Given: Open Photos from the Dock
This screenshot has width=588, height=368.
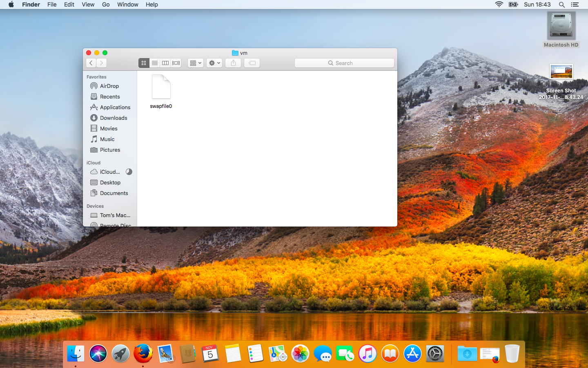Looking at the screenshot, I should (300, 354).
